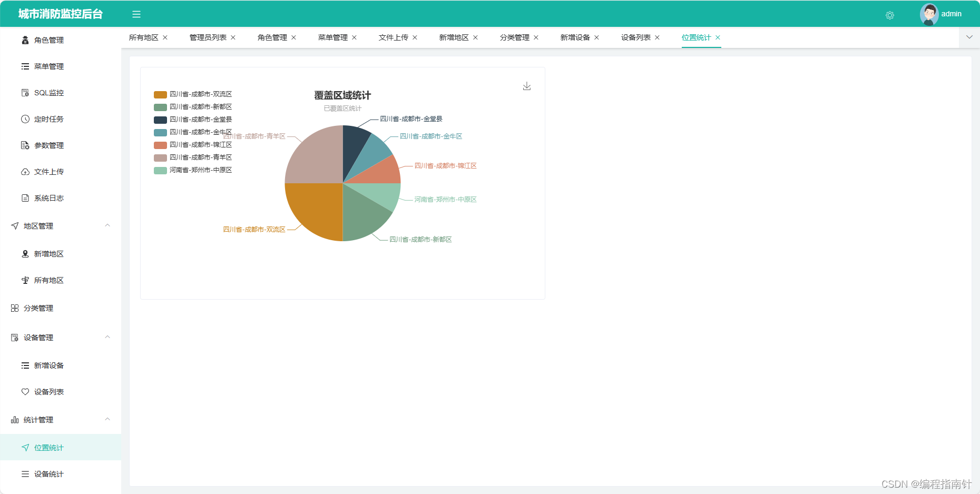The height and width of the screenshot is (494, 980).
Task: Click the green 新都区 pie slice
Action: (362, 217)
